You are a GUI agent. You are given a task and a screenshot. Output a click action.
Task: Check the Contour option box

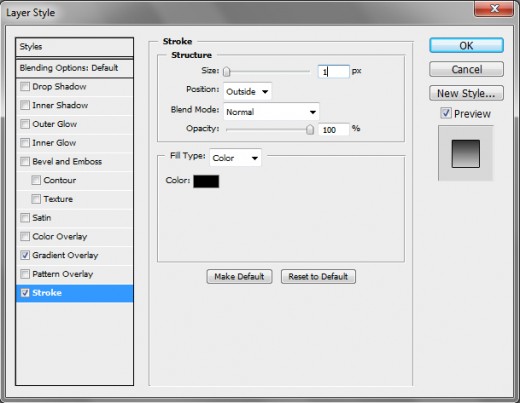(x=36, y=180)
